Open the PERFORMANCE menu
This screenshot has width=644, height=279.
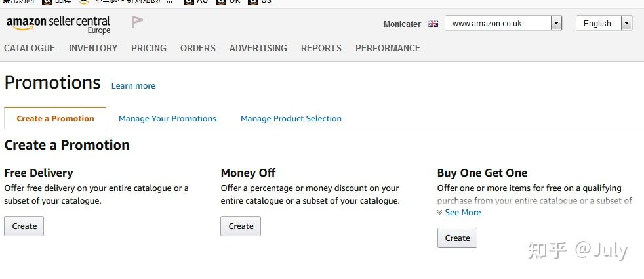[388, 48]
